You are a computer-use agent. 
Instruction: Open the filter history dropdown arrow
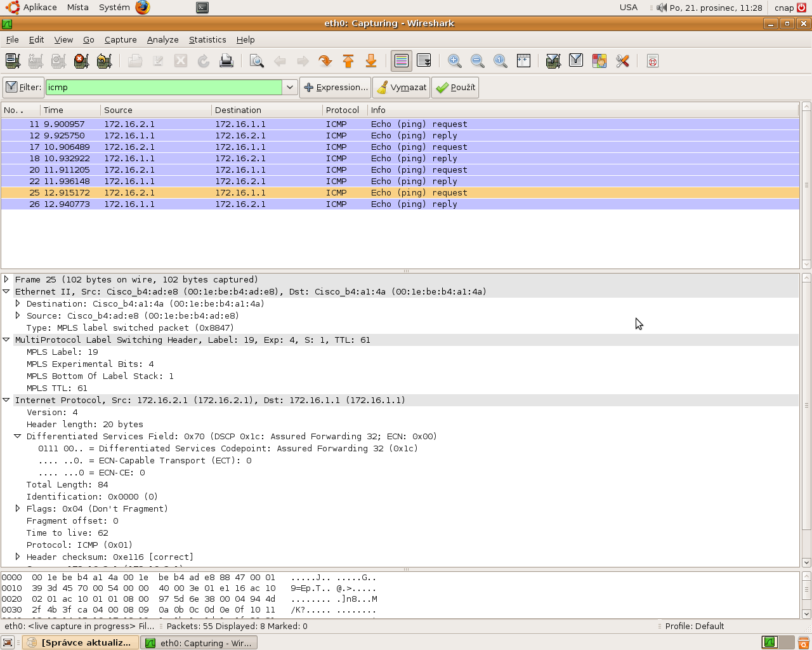pyautogui.click(x=290, y=88)
